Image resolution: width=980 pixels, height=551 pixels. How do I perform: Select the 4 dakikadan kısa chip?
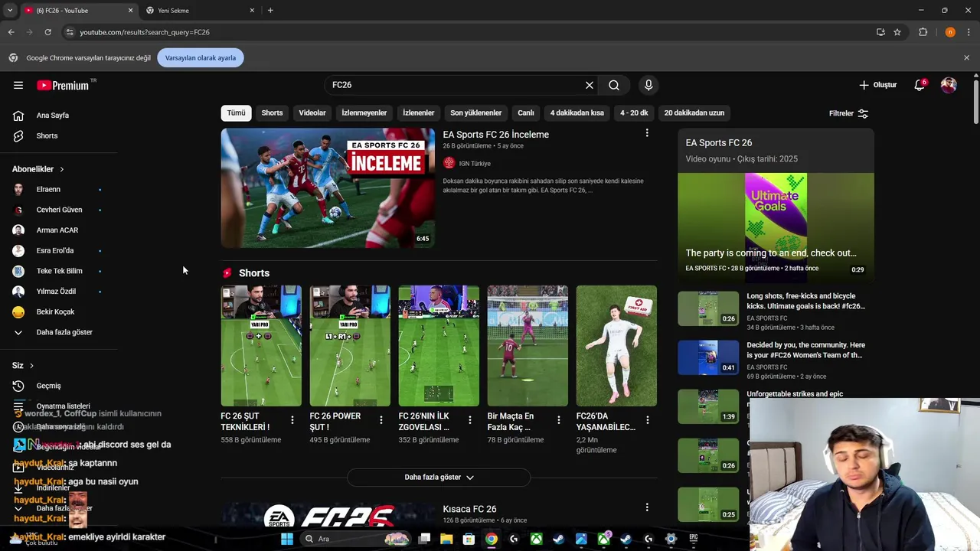[577, 112]
